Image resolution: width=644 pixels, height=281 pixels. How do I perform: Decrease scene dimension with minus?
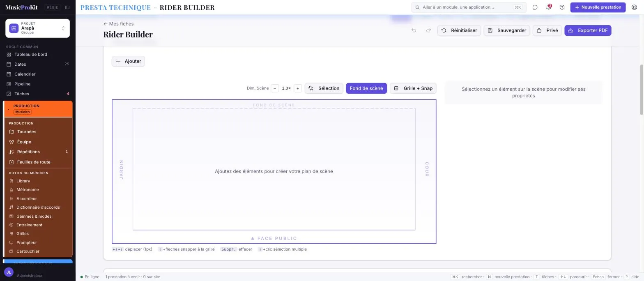coord(275,88)
